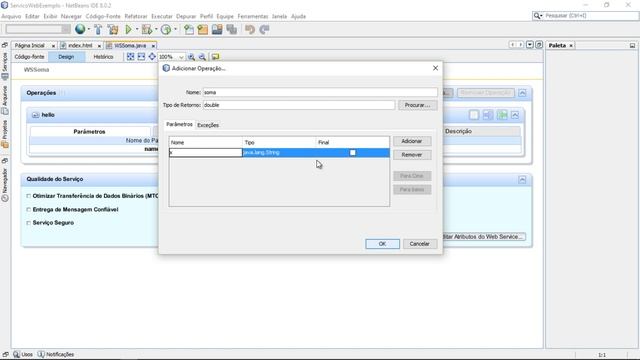Viewport: 640px width, 360px height.
Task: Click the editor maximize window icon
Action: click(x=539, y=44)
